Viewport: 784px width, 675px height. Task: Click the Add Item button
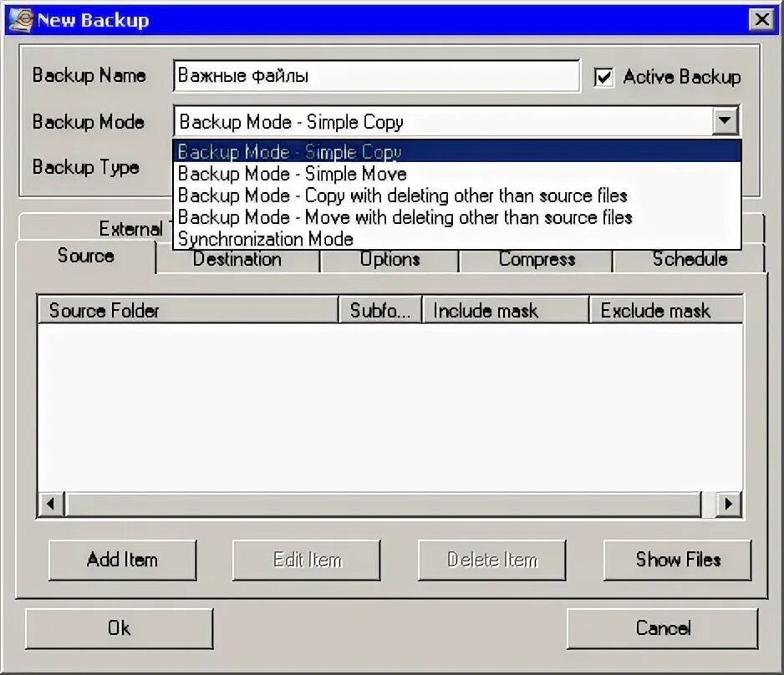(123, 560)
